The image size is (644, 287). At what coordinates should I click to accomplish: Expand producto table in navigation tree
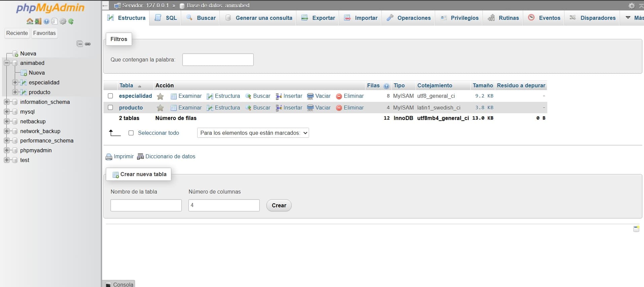(x=15, y=92)
